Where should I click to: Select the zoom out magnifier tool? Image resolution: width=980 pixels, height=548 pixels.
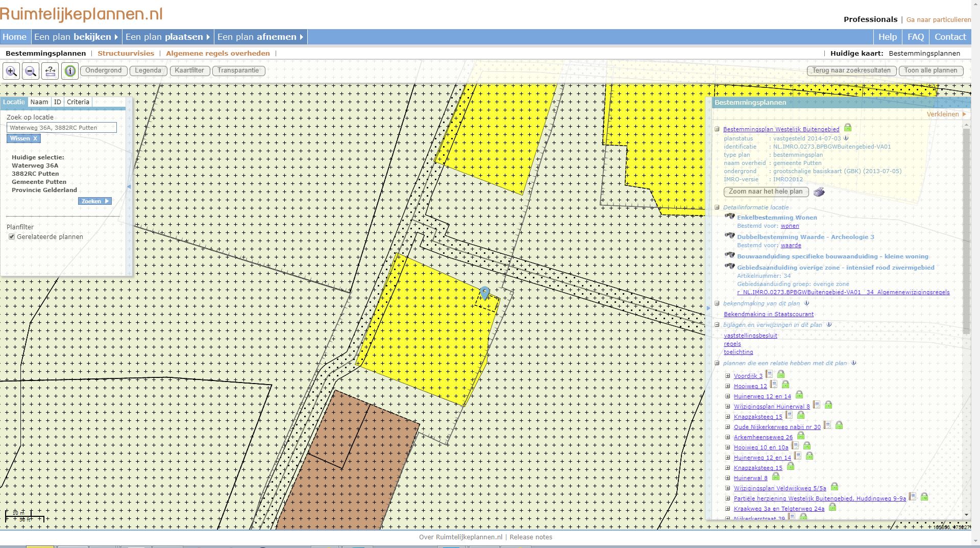coord(31,71)
